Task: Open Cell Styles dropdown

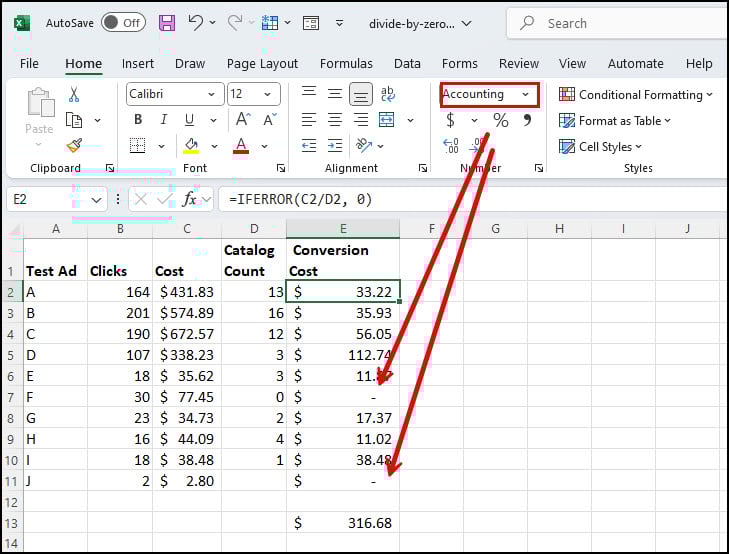Action: pyautogui.click(x=600, y=147)
